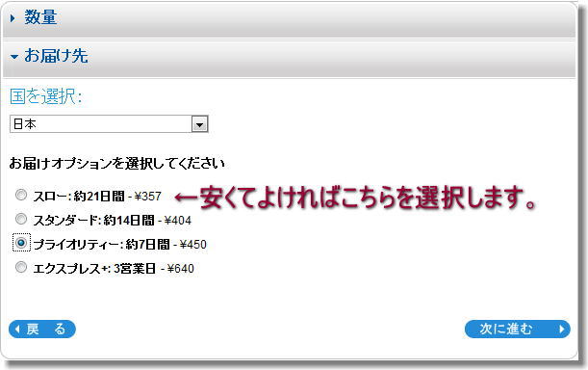Click the 日本 country select field

(109, 124)
